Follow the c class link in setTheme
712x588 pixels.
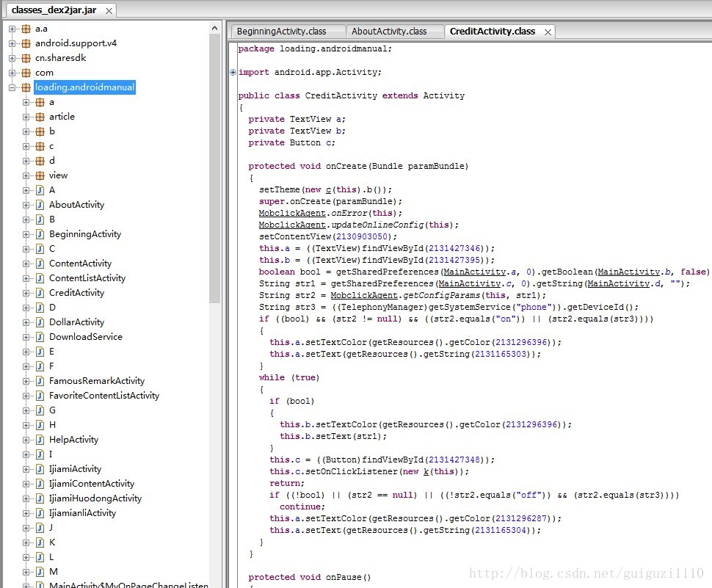coord(328,189)
